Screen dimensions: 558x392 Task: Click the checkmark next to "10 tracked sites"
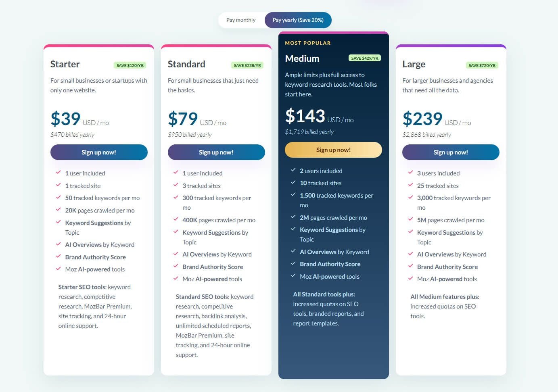coord(293,182)
